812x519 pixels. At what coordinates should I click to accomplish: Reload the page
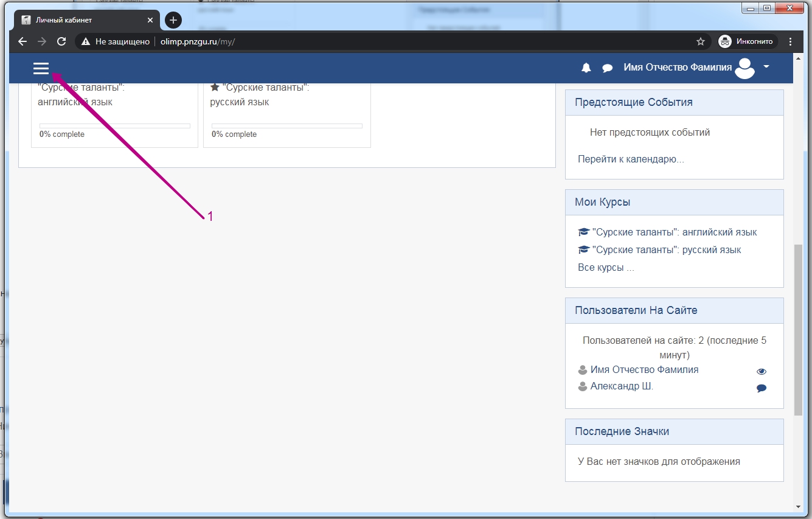(61, 41)
